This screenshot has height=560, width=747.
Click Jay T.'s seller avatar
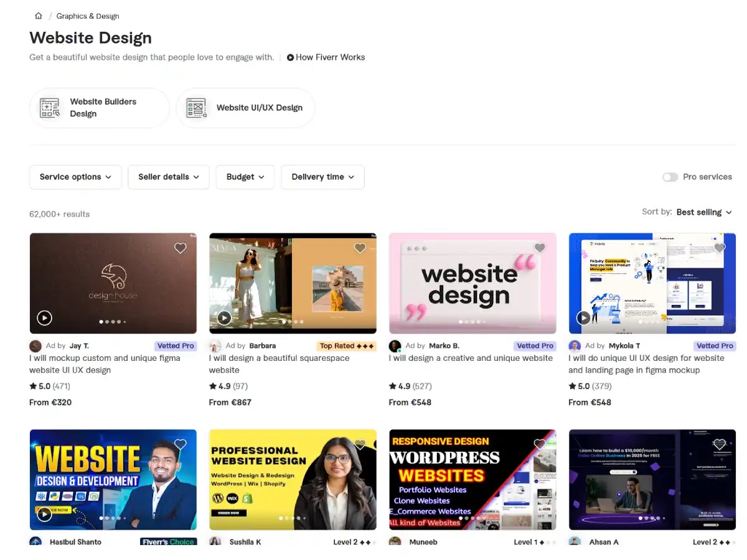point(35,346)
